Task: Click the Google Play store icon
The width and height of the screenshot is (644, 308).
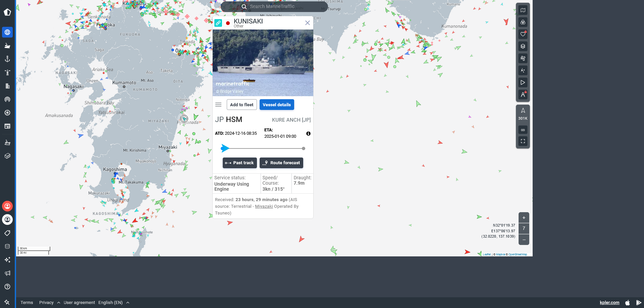Action: click(639, 303)
